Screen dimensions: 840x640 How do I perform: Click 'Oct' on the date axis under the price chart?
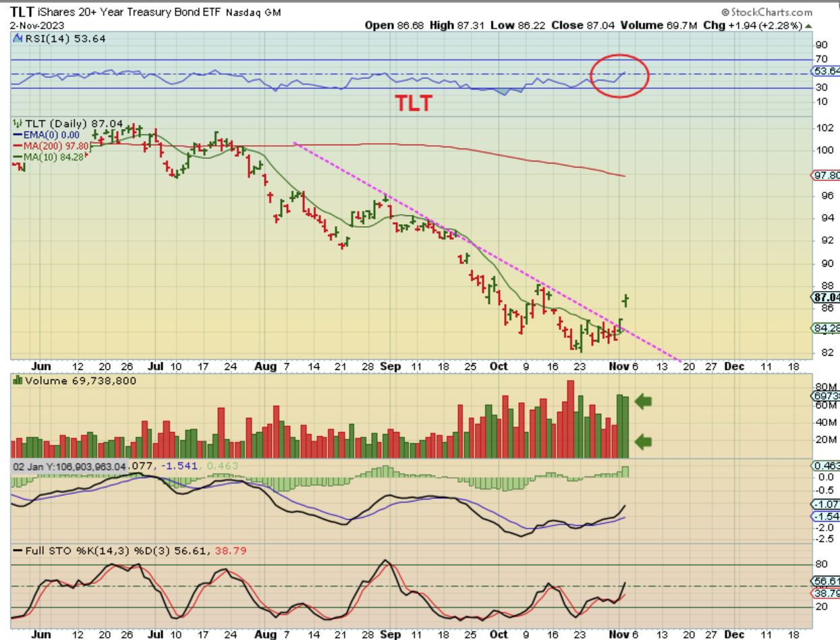[499, 366]
